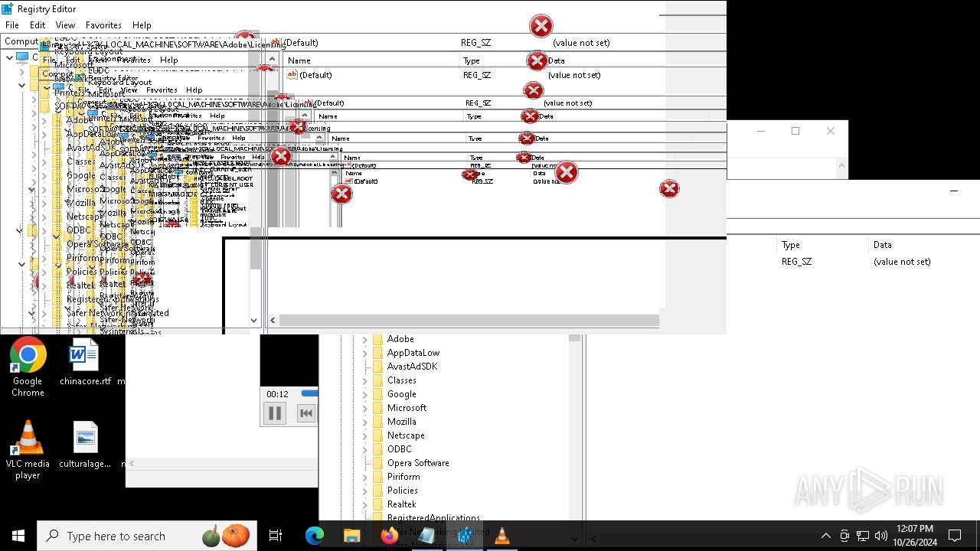
Task: Open Edit menu of top Registry Editor
Action: [x=38, y=25]
